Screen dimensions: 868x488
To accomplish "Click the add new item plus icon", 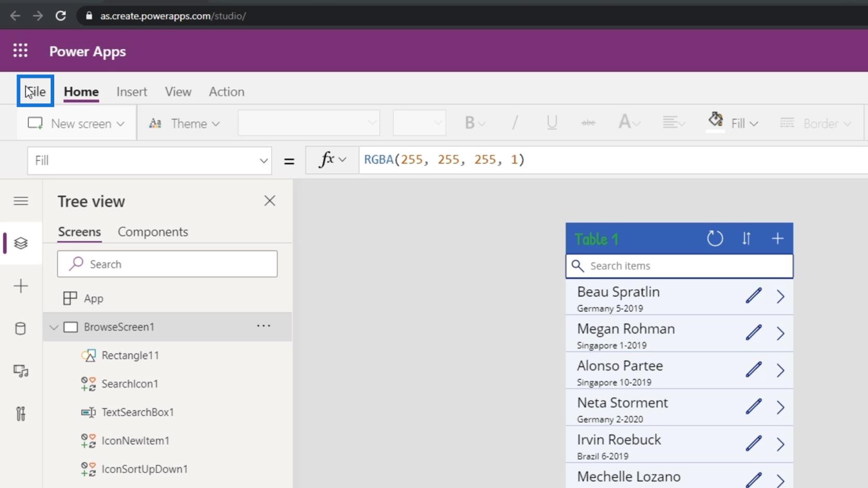I will [x=777, y=239].
